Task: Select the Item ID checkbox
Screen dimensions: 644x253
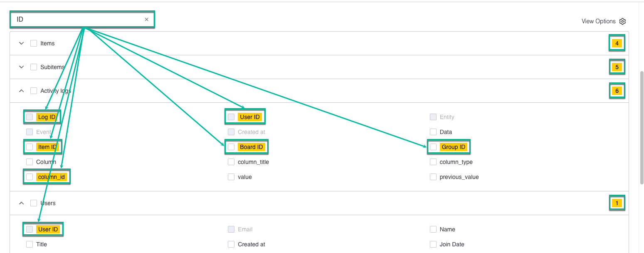Action: click(29, 147)
